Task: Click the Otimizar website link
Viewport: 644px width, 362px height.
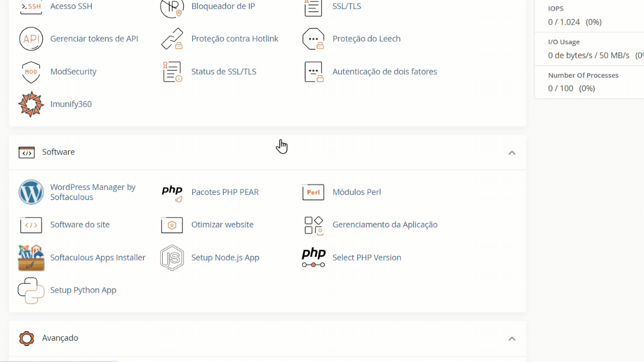Action: coord(222,225)
